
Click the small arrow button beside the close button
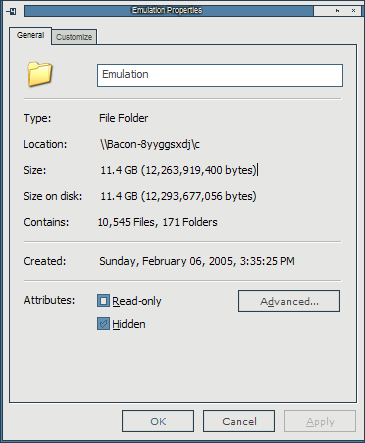[337, 11]
